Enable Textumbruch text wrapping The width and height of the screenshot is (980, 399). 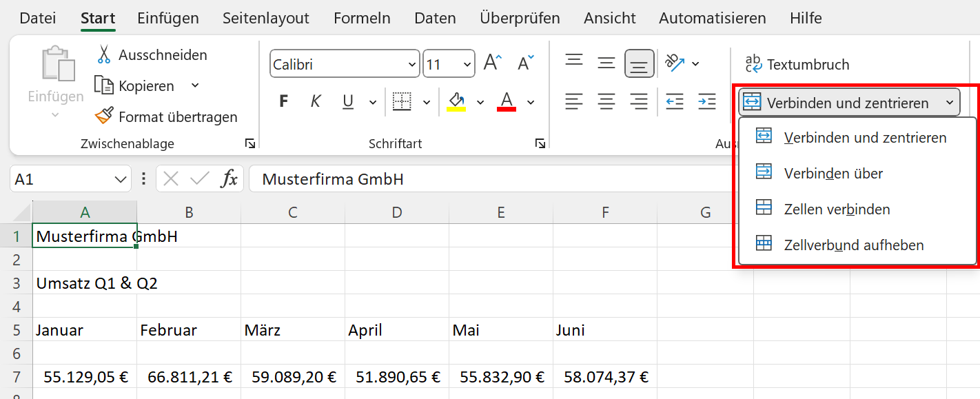point(797,65)
